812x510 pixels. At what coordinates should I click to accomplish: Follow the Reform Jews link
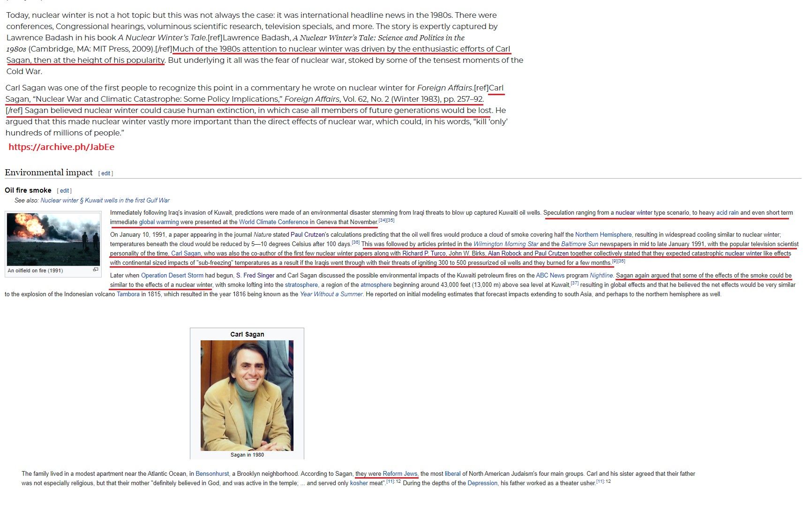(399, 474)
